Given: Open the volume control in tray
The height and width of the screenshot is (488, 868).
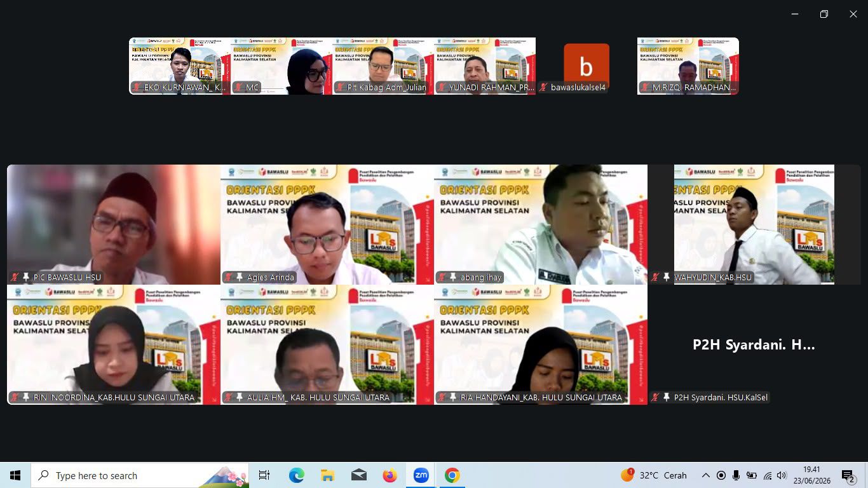Looking at the screenshot, I should pos(782,475).
